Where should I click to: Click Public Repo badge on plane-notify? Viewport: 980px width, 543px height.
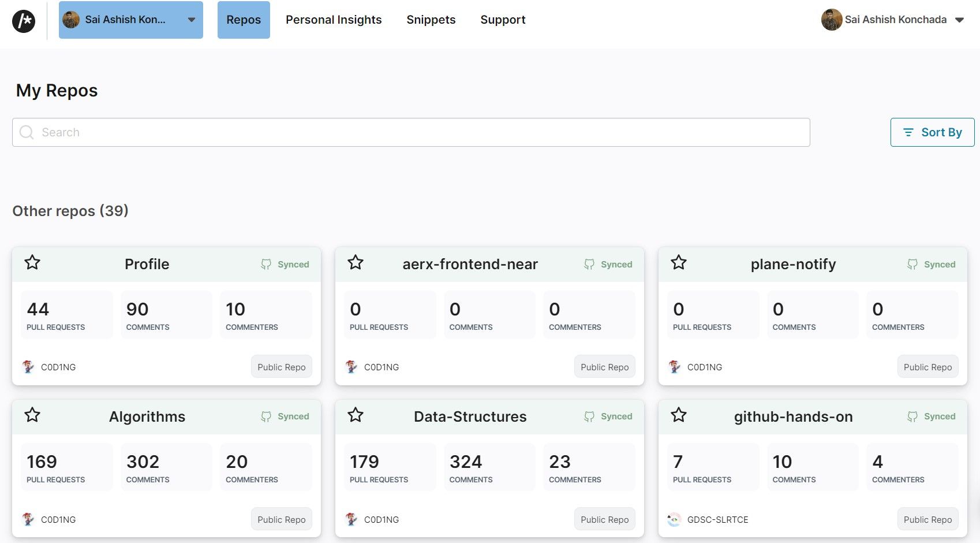coord(927,367)
